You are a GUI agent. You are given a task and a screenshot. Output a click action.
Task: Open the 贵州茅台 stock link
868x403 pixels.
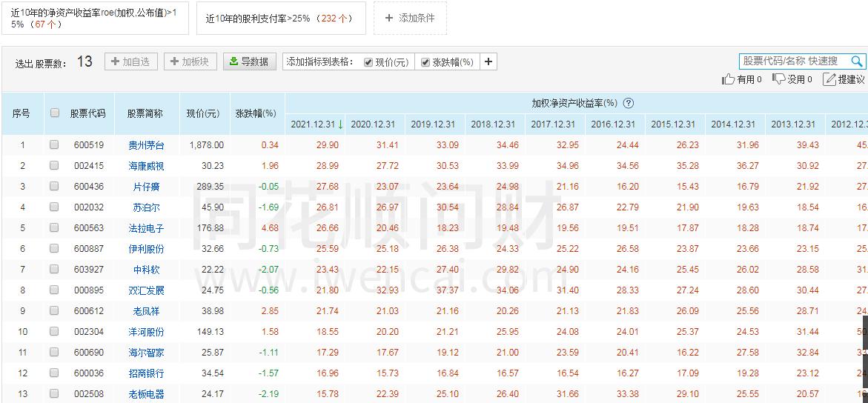coord(146,146)
